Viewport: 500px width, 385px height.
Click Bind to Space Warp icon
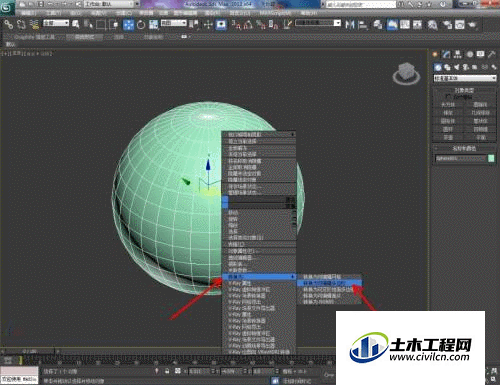(34, 24)
